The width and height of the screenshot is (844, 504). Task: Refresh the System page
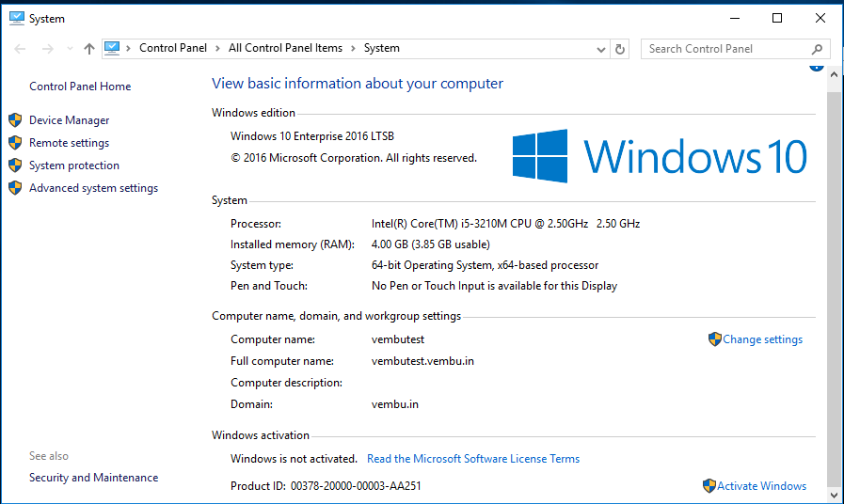coord(619,50)
